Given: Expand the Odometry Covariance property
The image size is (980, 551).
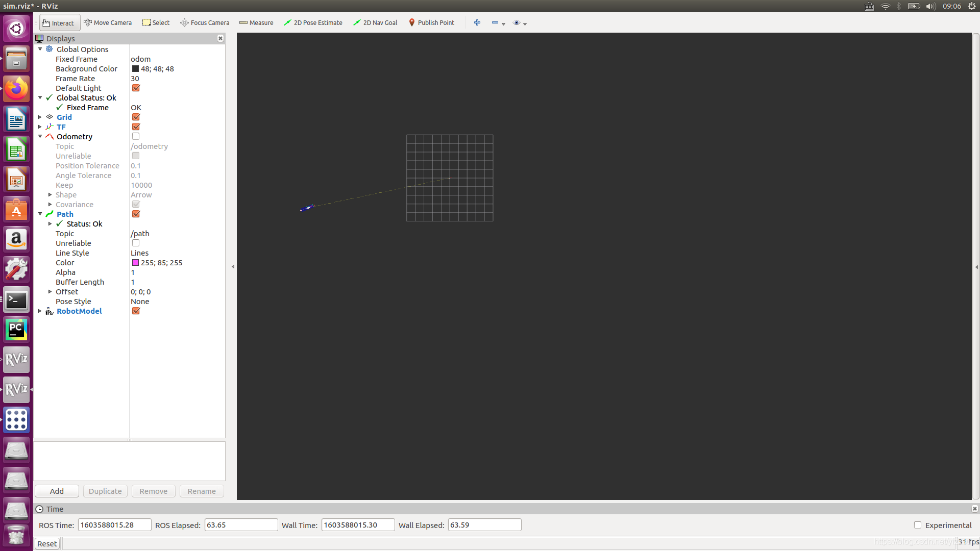Looking at the screenshot, I should pos(50,205).
